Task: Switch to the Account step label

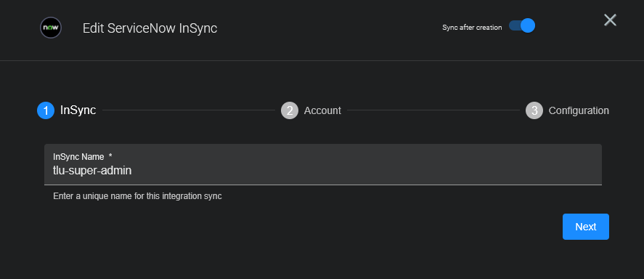Action: tap(322, 110)
